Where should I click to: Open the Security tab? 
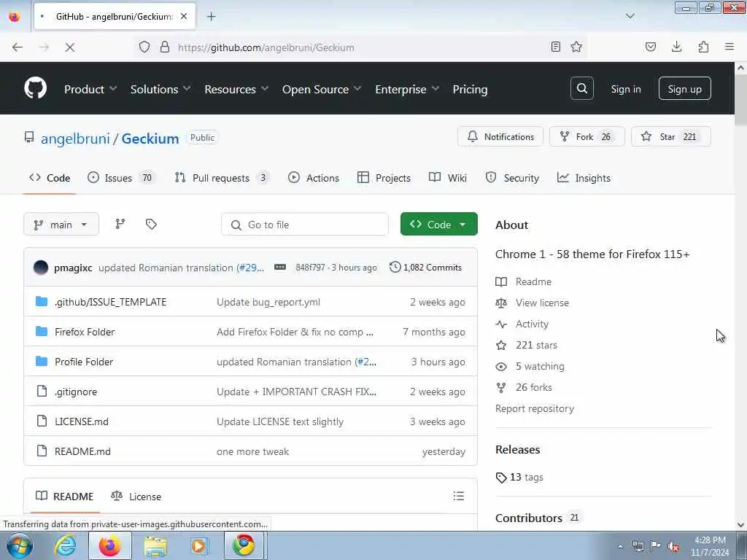(x=512, y=178)
